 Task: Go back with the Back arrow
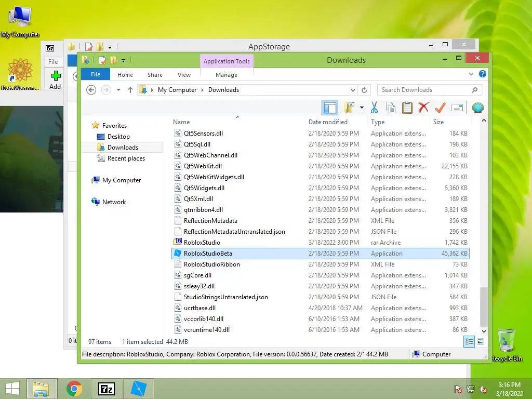[91, 90]
